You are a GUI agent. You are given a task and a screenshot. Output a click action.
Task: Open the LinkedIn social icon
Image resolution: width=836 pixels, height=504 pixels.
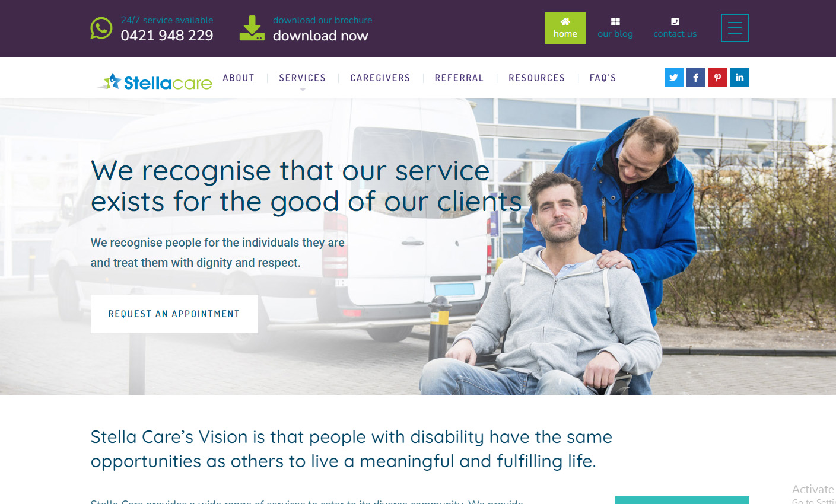click(740, 78)
